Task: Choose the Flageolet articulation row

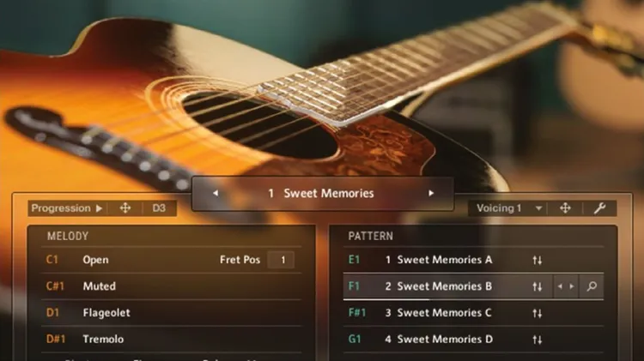Action: [x=171, y=313]
